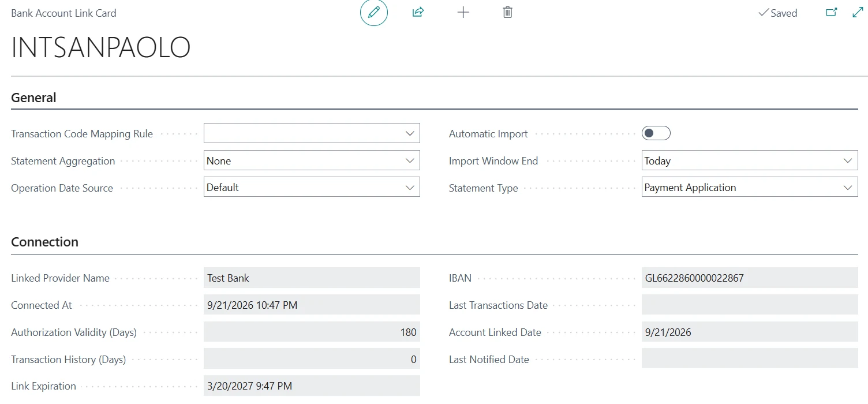
Task: Click the Linked Provider Name field
Action: (312, 278)
